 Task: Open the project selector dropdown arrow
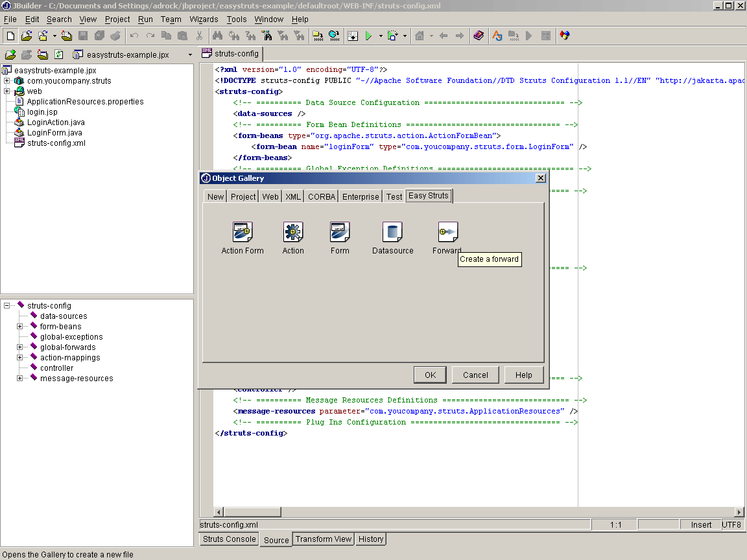[x=190, y=55]
